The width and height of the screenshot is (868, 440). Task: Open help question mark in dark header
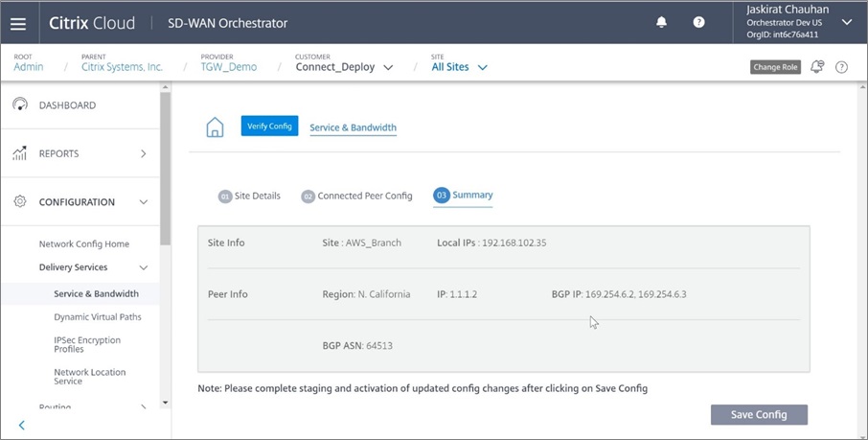point(698,22)
